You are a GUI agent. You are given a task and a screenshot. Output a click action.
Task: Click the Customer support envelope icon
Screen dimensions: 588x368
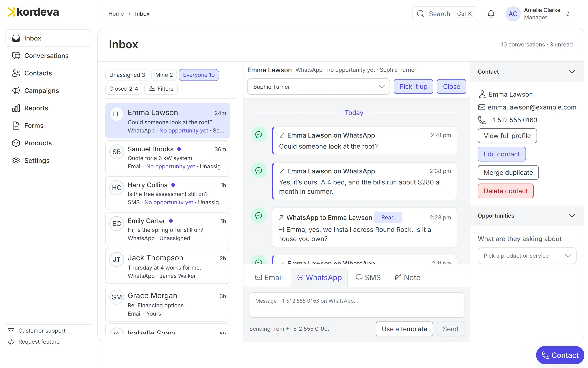11,331
